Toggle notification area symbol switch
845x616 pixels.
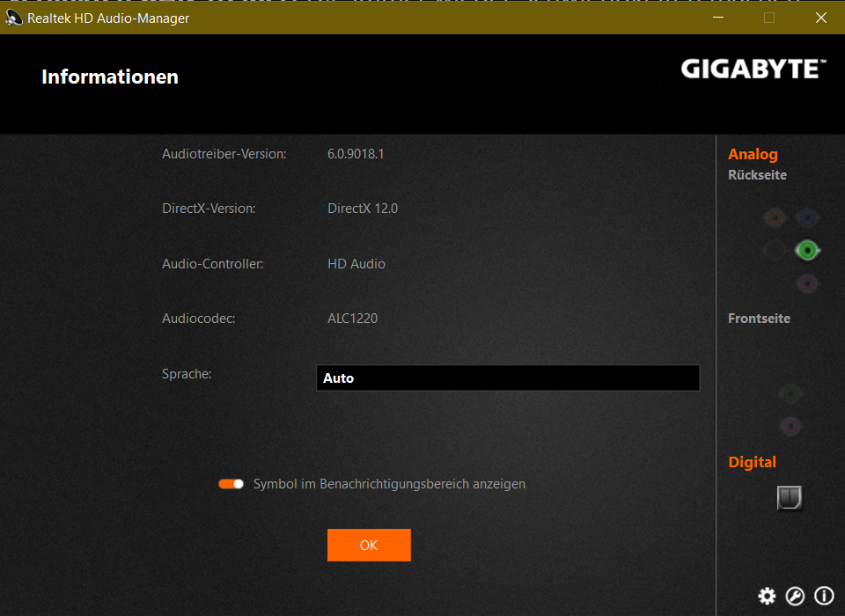pos(231,484)
